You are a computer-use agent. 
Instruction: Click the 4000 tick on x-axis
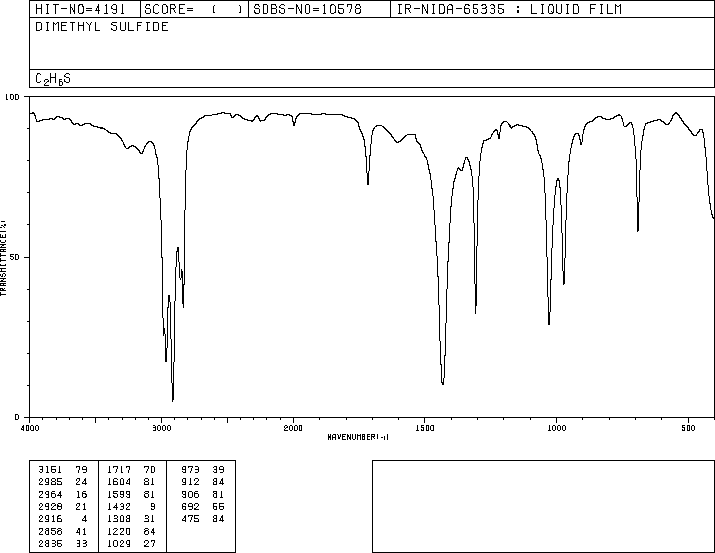click(30, 427)
